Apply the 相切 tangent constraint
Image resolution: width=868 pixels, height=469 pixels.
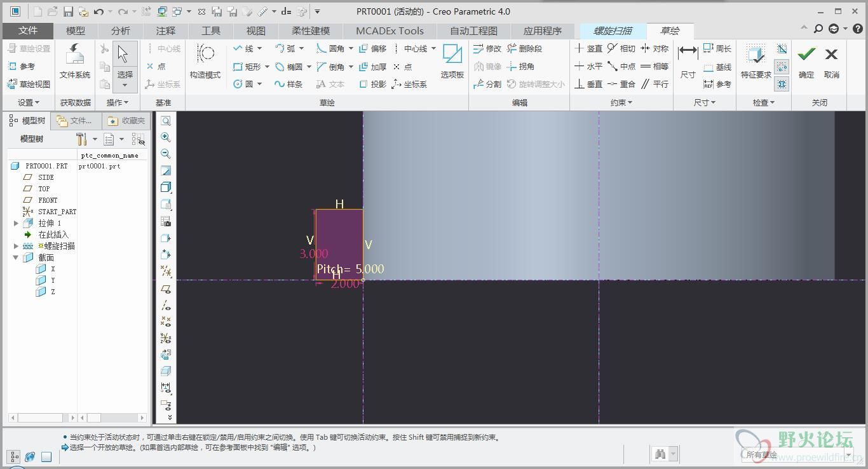point(621,48)
